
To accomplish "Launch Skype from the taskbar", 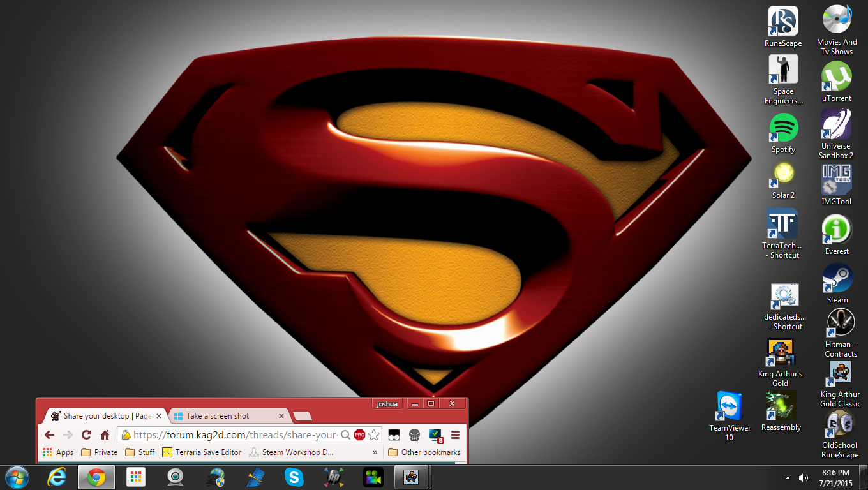I will [x=294, y=477].
